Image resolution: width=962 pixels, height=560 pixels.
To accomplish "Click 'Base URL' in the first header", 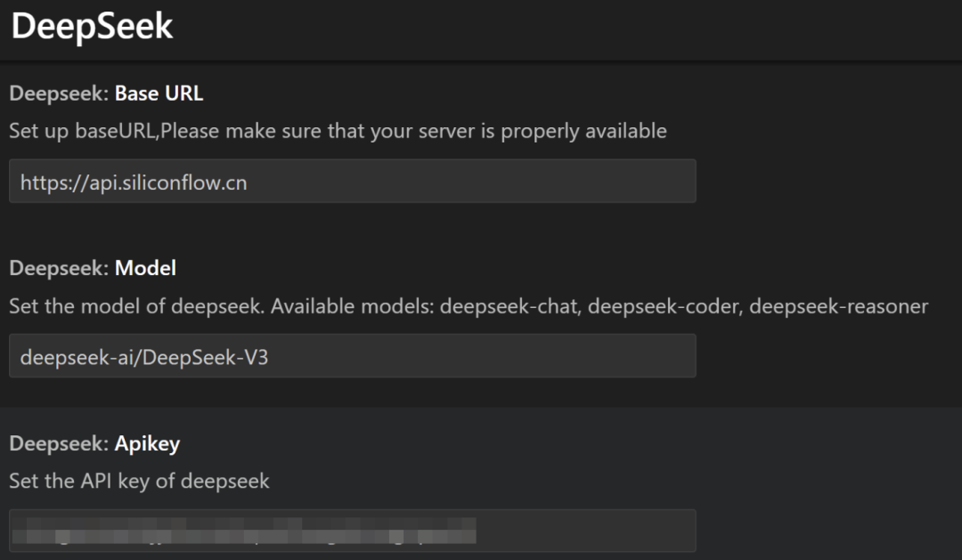I will 158,93.
